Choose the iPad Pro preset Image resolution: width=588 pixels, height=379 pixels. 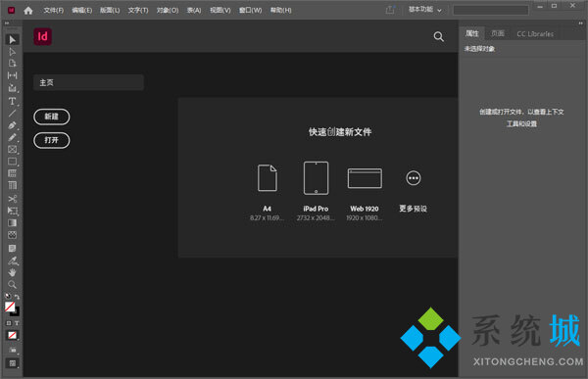click(316, 192)
